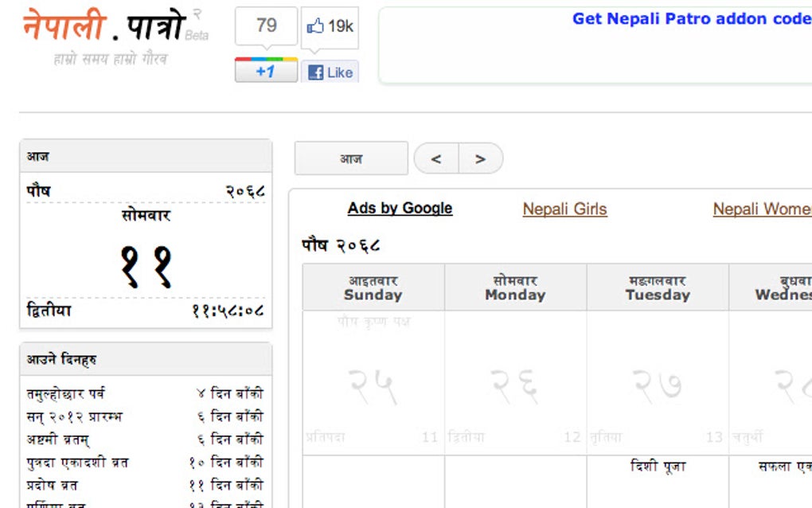Click the Sunday column header
The width and height of the screenshot is (812, 508).
tap(373, 287)
